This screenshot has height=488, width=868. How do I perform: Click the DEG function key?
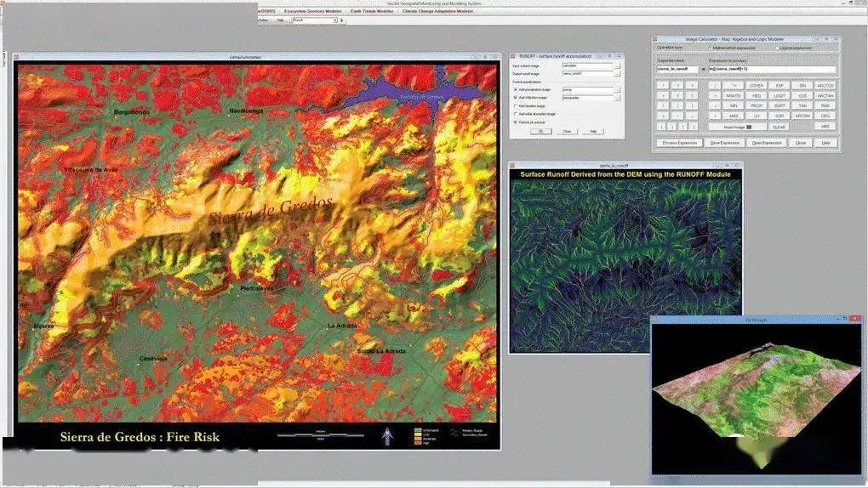825,116
